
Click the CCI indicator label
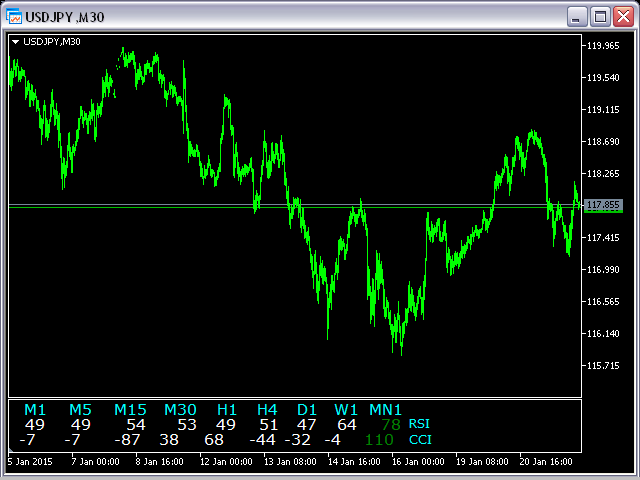(x=419, y=439)
